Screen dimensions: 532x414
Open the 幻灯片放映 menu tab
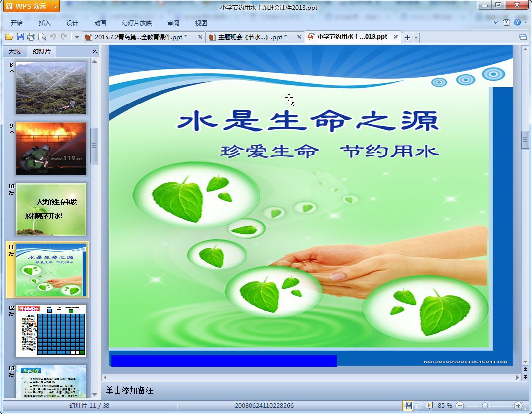tap(137, 23)
